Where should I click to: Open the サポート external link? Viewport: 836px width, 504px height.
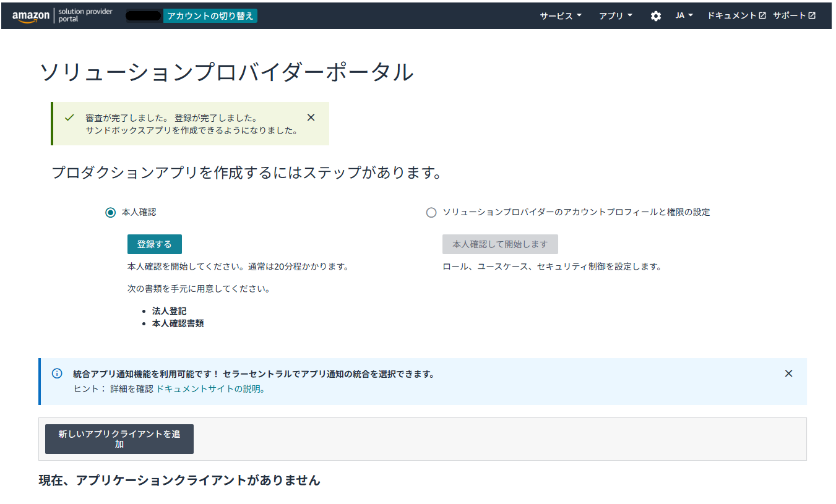tap(794, 15)
